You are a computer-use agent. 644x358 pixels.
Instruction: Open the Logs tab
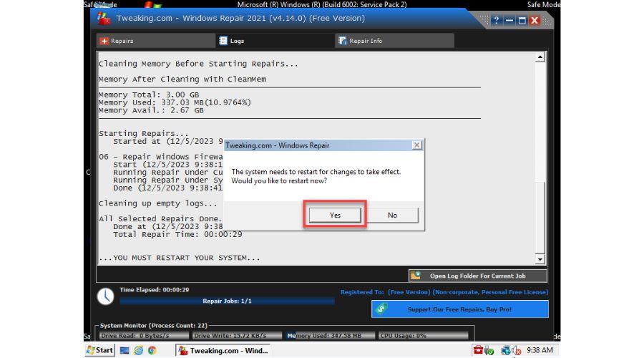(x=275, y=41)
